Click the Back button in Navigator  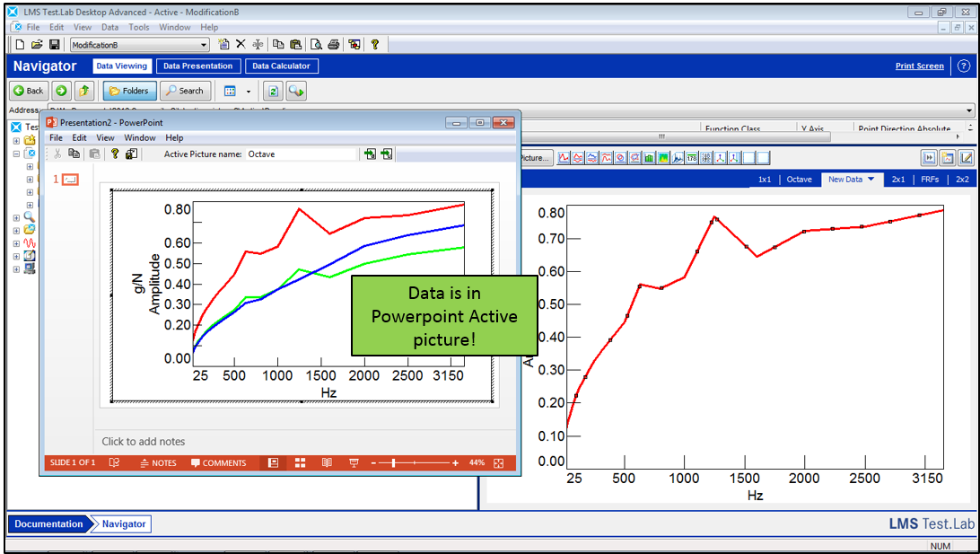pyautogui.click(x=29, y=91)
